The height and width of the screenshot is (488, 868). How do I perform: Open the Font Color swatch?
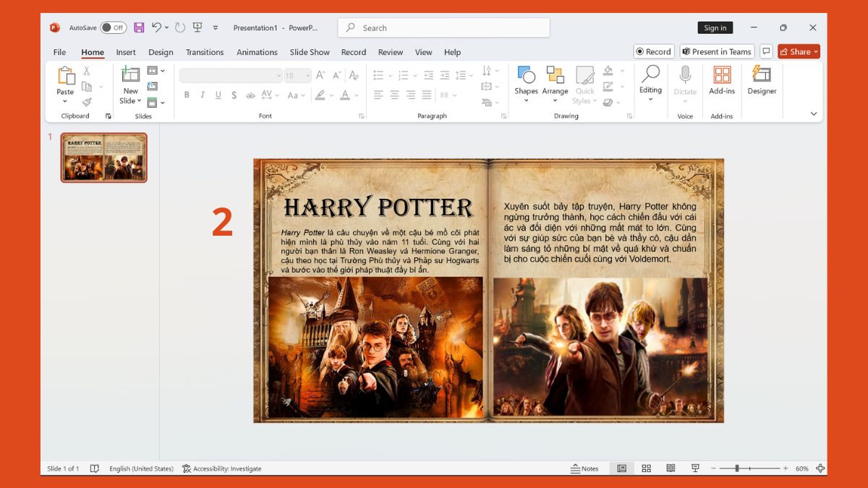click(x=346, y=95)
